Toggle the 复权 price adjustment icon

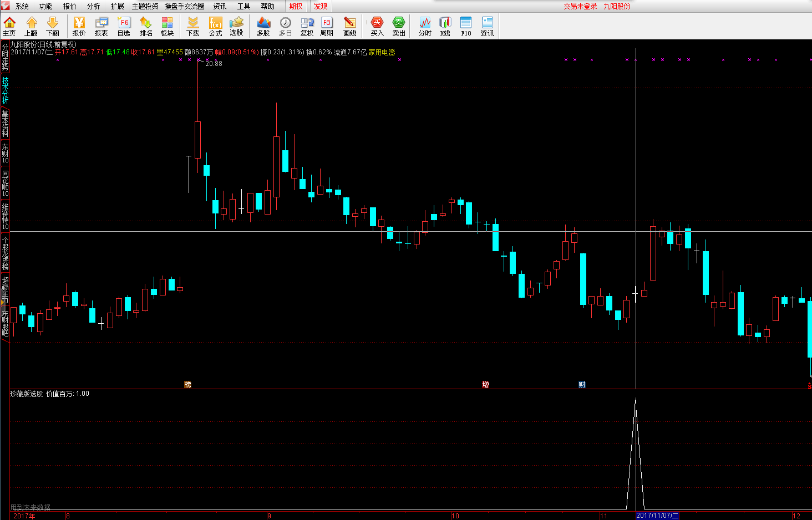[x=307, y=26]
